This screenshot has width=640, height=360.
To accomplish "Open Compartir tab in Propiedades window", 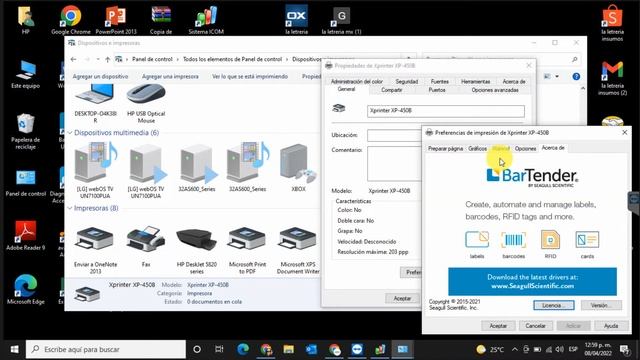I will tap(391, 90).
